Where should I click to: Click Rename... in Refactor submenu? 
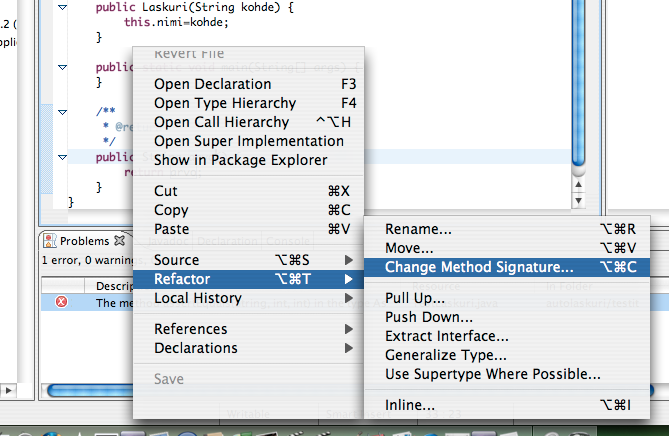[507, 229]
